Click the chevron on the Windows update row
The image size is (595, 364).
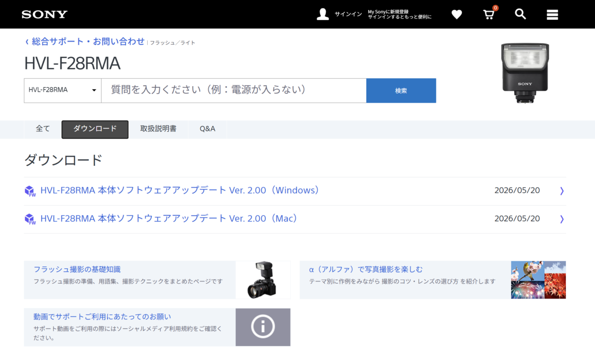(562, 191)
